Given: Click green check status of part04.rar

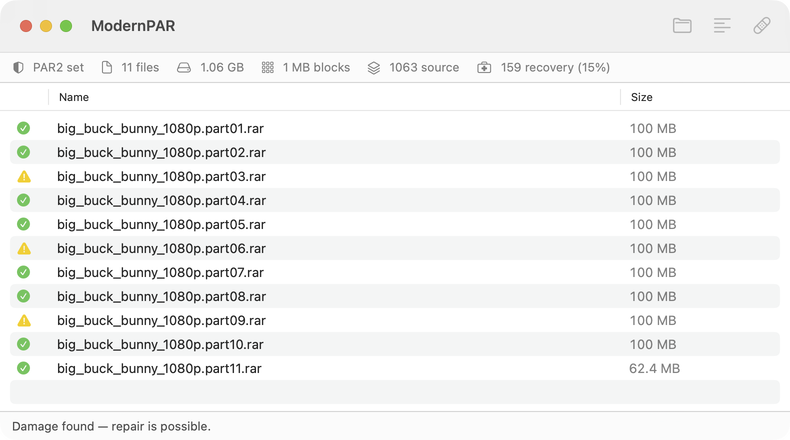Looking at the screenshot, I should pos(23,200).
